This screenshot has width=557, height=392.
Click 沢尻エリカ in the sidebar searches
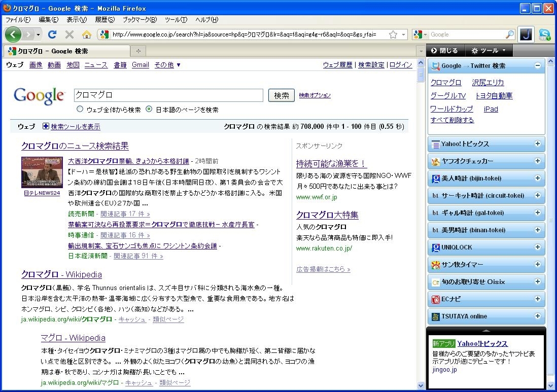click(488, 82)
